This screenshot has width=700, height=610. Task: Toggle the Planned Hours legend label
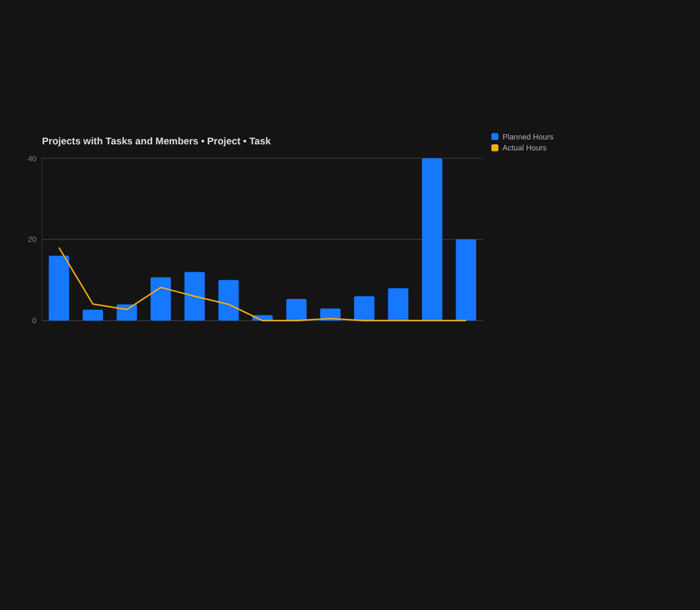(x=528, y=137)
